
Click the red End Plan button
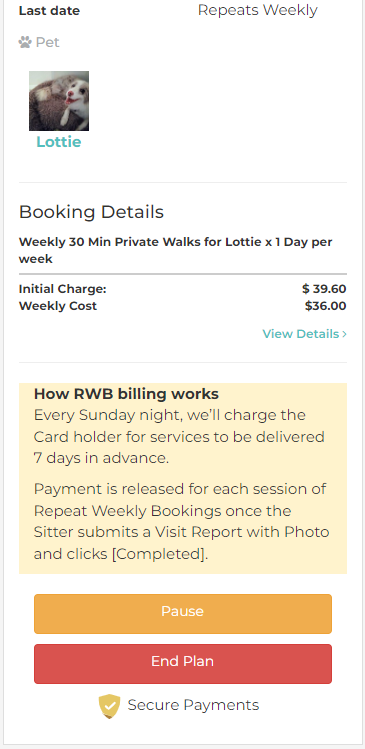pyautogui.click(x=182, y=663)
